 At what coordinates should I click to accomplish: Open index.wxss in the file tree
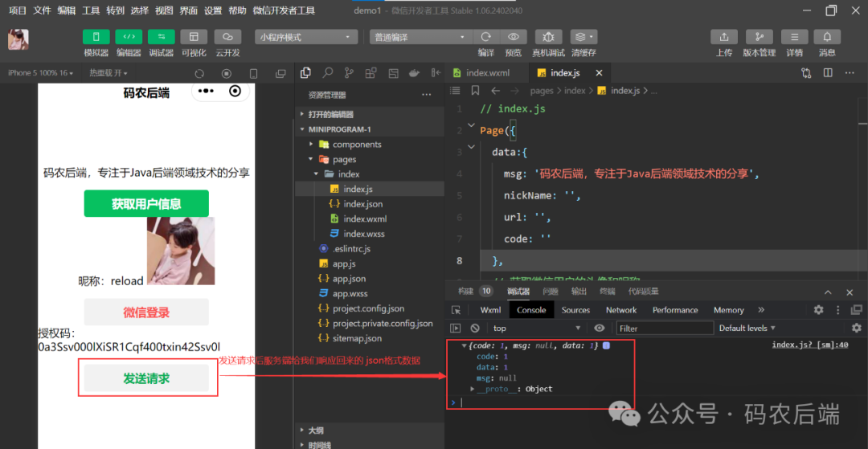click(x=370, y=234)
